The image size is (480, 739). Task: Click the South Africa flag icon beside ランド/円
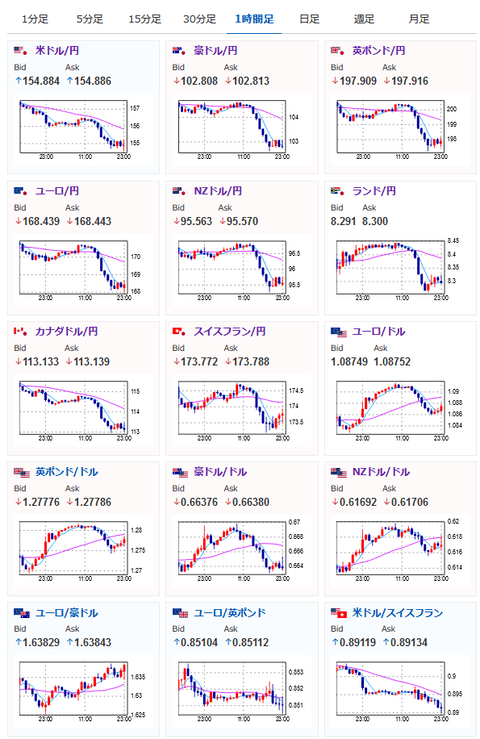point(337,191)
